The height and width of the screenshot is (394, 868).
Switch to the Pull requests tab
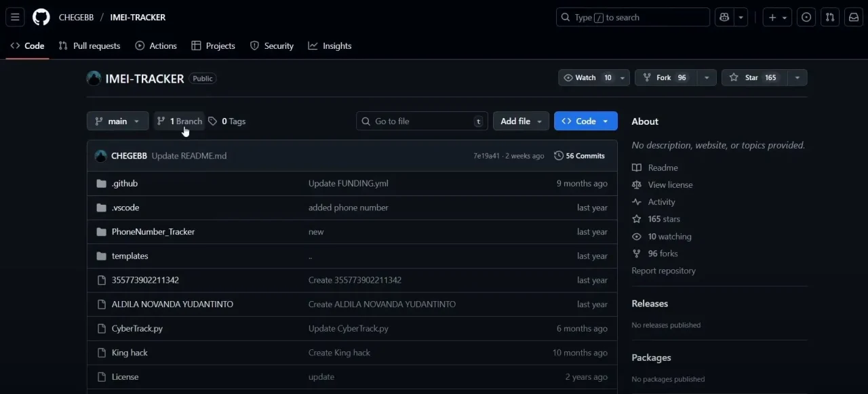pyautogui.click(x=90, y=45)
